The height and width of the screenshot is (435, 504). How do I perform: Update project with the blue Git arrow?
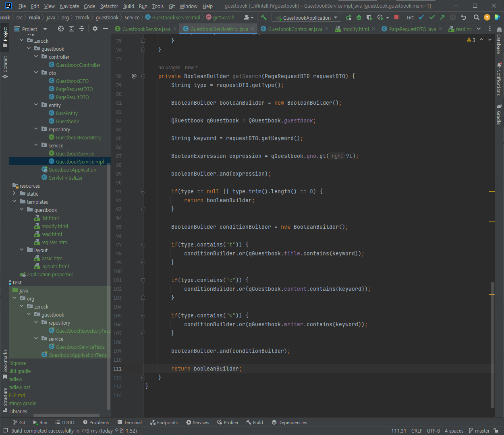point(421,17)
